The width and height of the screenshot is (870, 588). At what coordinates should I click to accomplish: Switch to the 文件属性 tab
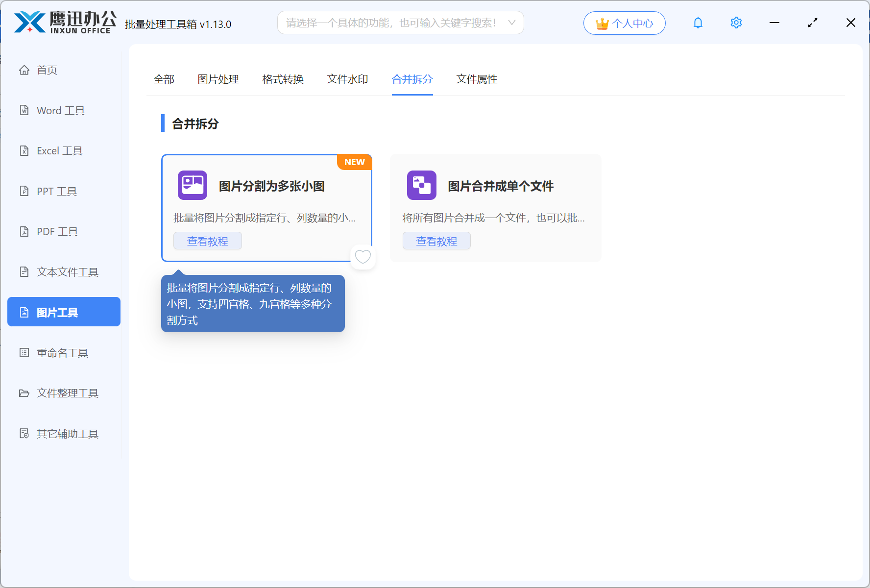pos(477,79)
